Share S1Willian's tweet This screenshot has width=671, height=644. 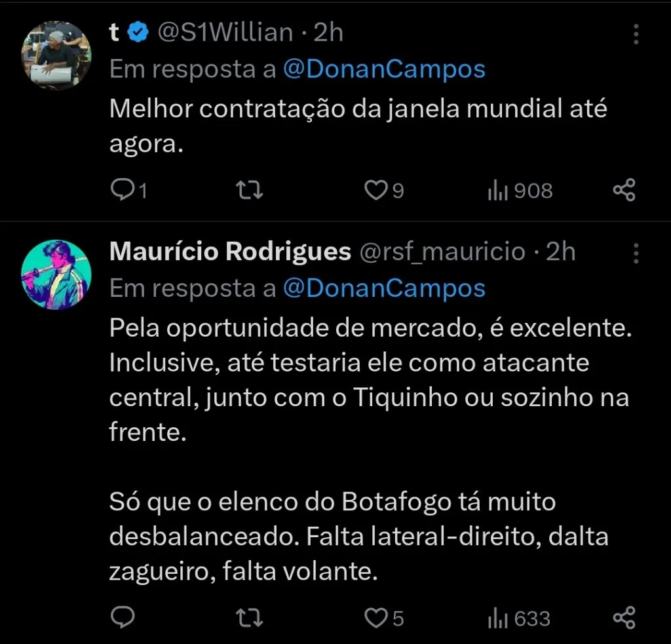(x=624, y=190)
